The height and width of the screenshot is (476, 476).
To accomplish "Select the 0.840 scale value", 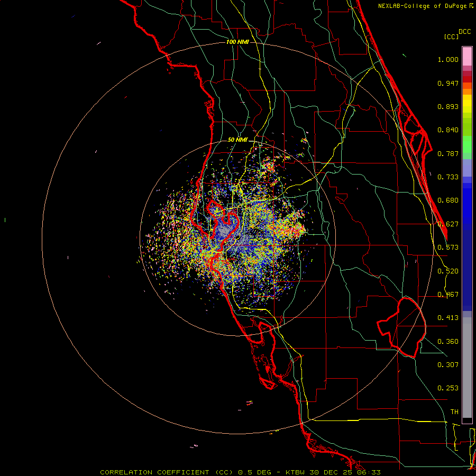I will pos(448,130).
